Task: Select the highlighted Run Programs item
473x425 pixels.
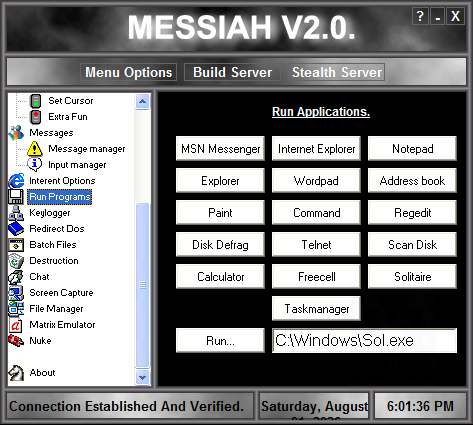Action: coord(60,197)
